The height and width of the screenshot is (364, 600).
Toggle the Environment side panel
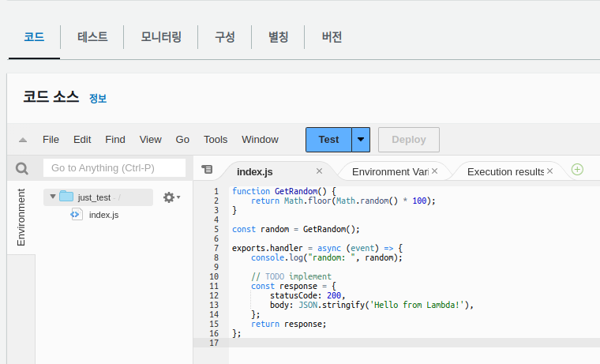tap(21, 217)
